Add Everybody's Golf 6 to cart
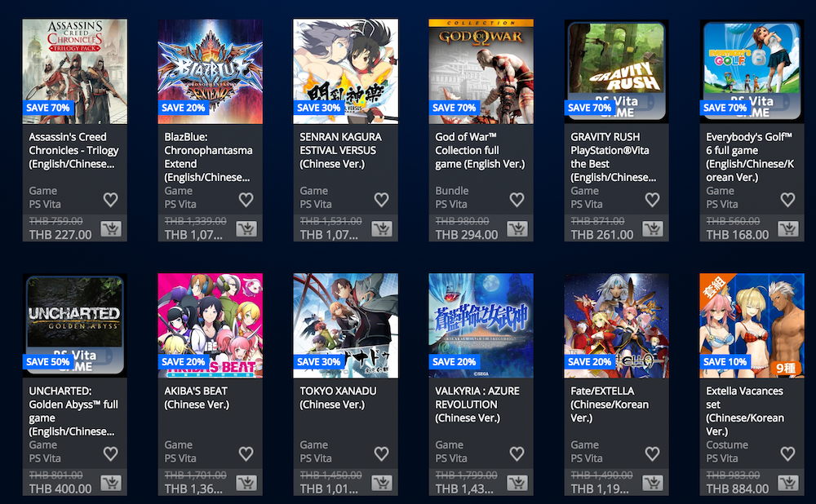816x504 pixels. [x=788, y=229]
